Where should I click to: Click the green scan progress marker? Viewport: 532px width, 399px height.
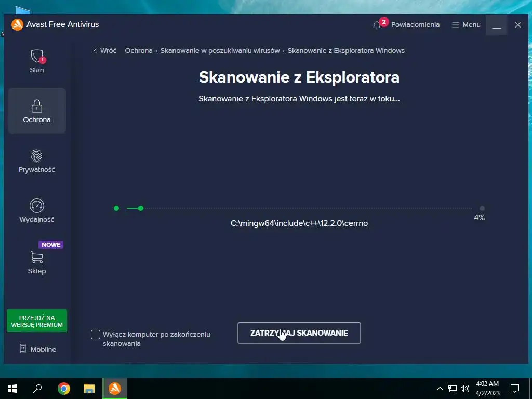[x=141, y=208]
